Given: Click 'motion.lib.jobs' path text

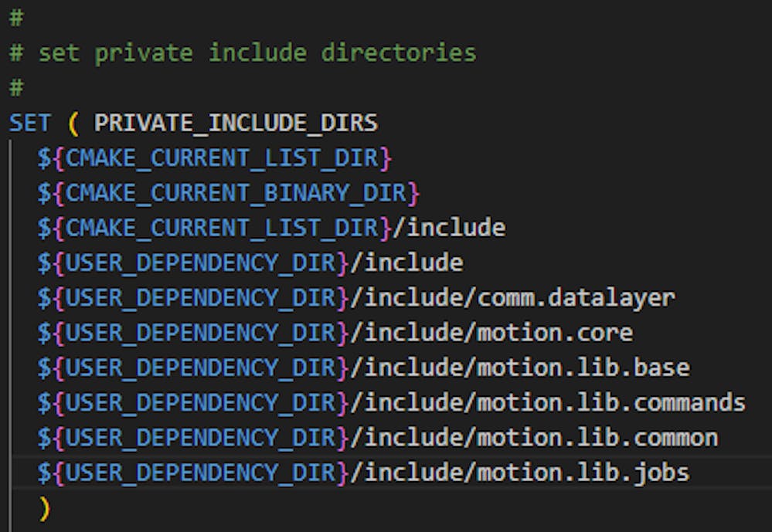Looking at the screenshot, I should (584, 473).
